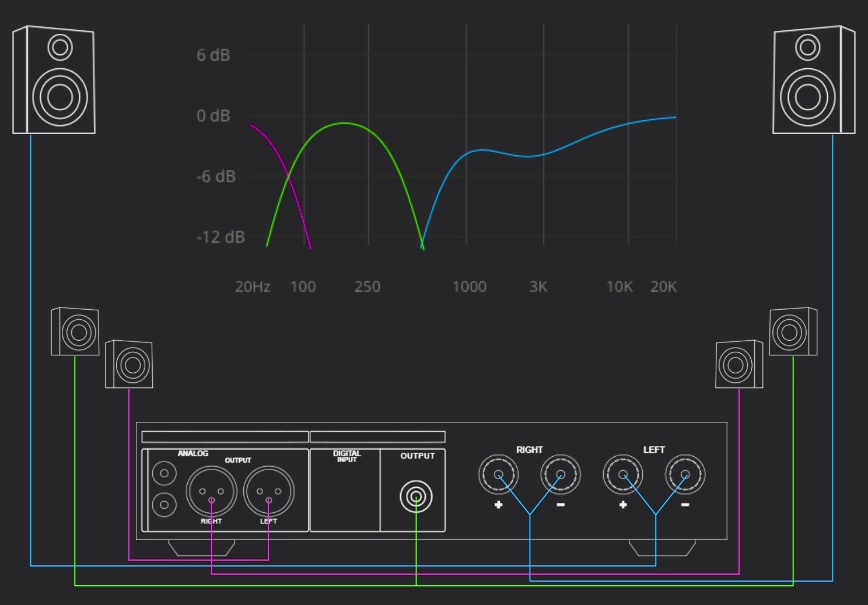This screenshot has width=868, height=605.
Task: Select the magenta-wired right subwoofer speaker
Action: click(x=739, y=364)
